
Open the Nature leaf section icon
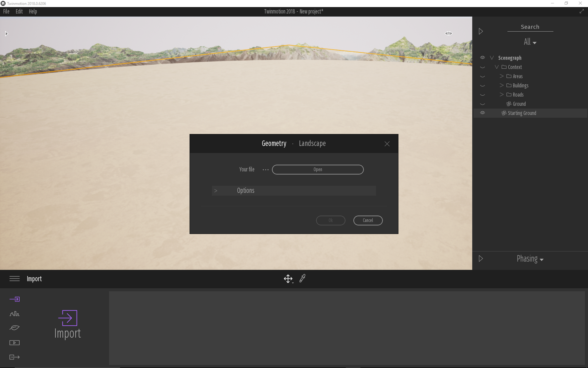pos(14,328)
